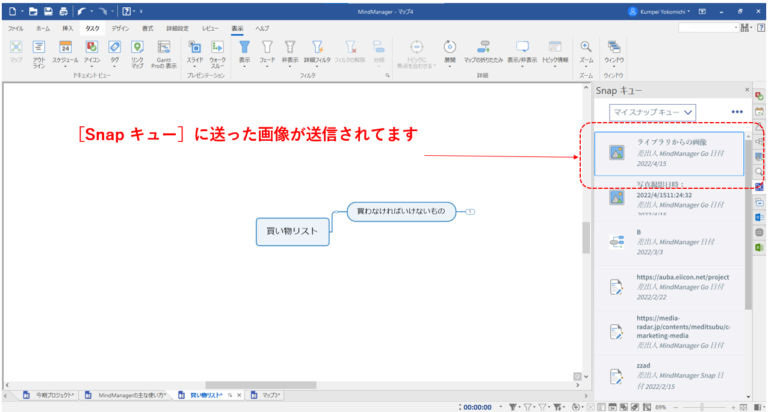Show the Gantt Pro view
The height and width of the screenshot is (412, 768).
pos(164,53)
